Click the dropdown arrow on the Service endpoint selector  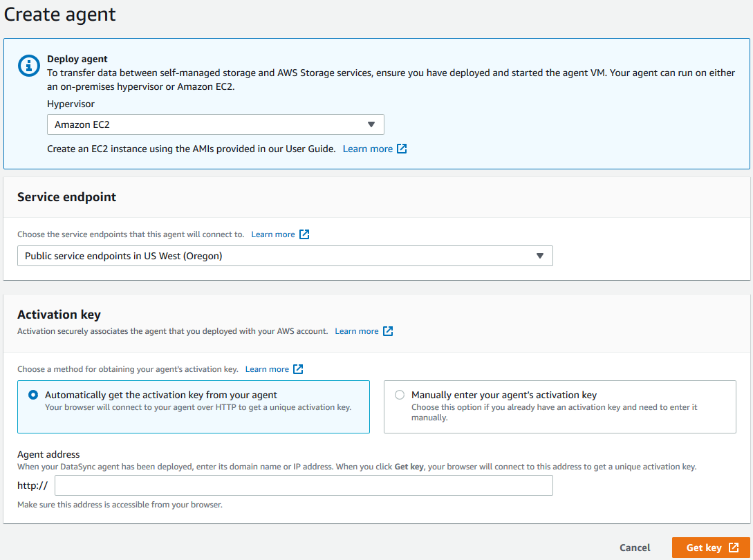click(x=540, y=256)
